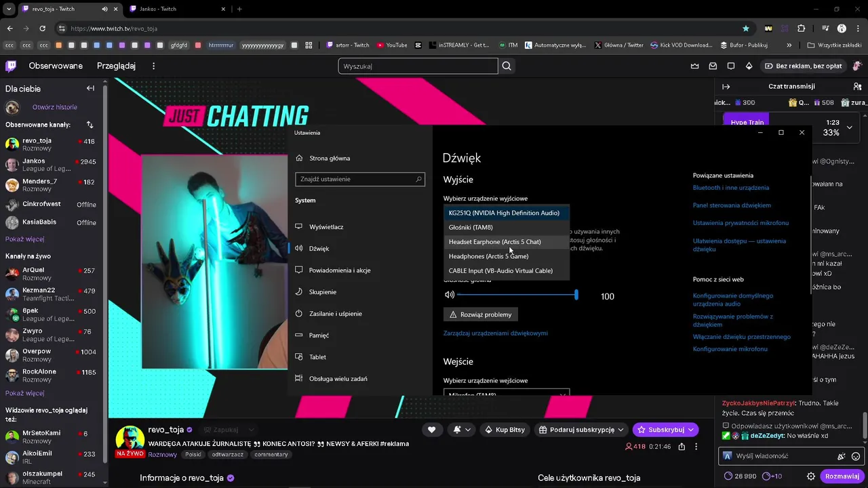This screenshot has width=868, height=488.
Task: Select Headphones Arctis 5 Game
Action: [507, 256]
